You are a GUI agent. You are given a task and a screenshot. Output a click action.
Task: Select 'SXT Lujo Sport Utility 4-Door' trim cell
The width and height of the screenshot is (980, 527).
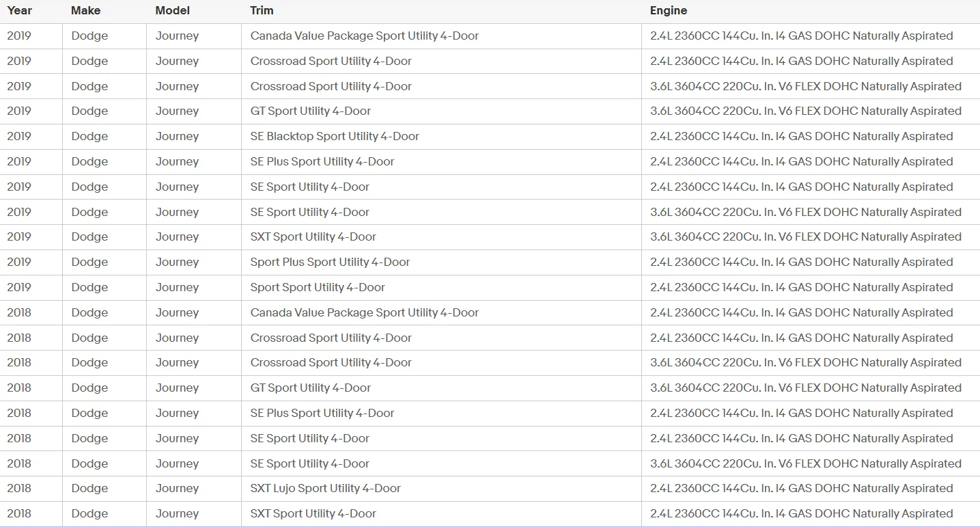[326, 488]
